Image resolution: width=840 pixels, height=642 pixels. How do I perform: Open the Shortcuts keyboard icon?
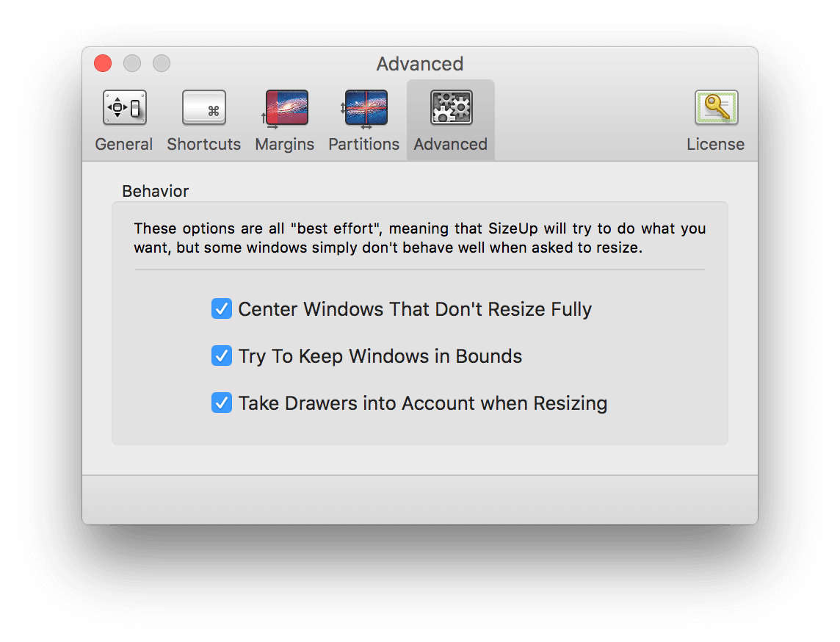203,107
